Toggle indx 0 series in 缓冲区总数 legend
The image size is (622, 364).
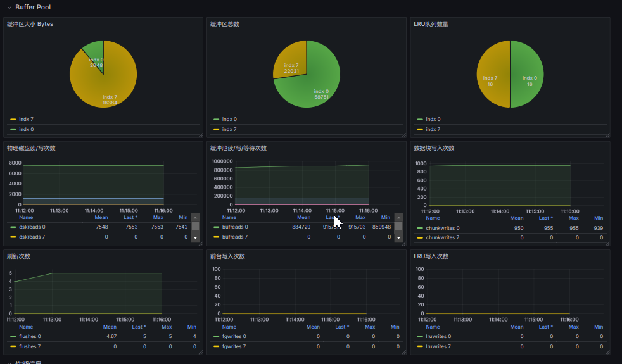pyautogui.click(x=229, y=119)
